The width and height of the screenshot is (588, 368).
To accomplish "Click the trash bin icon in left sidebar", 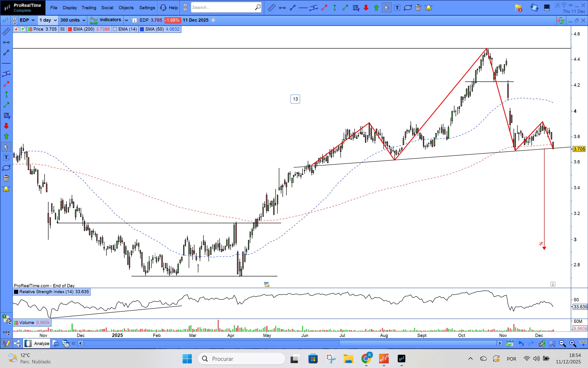I will (6, 178).
